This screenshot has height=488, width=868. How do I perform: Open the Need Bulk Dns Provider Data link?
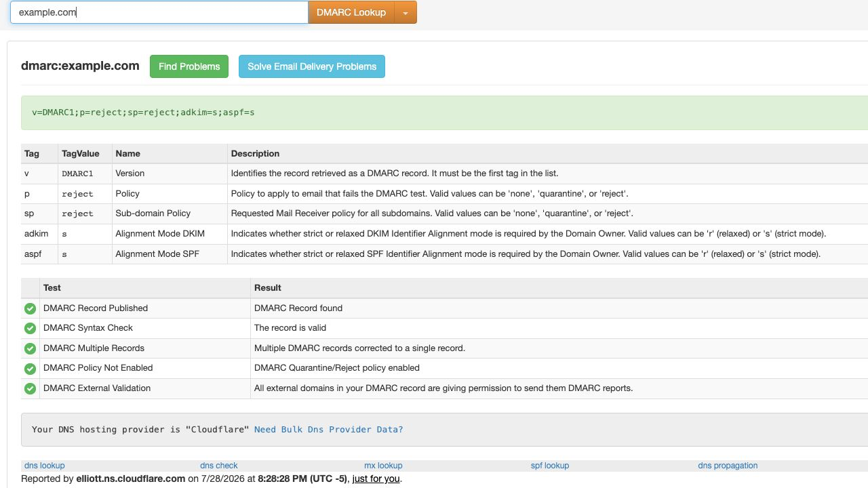pos(329,429)
